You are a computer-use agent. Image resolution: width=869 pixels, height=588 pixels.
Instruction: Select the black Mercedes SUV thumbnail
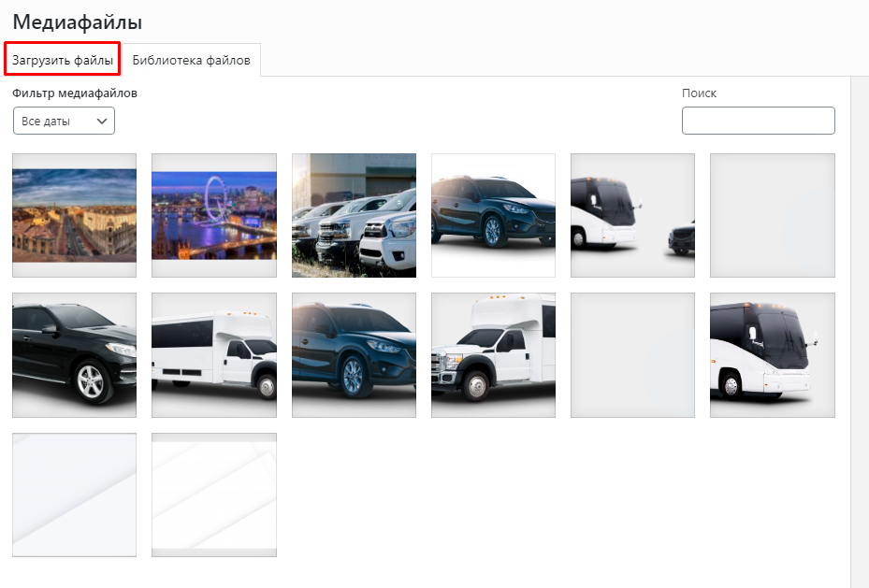tap(74, 355)
